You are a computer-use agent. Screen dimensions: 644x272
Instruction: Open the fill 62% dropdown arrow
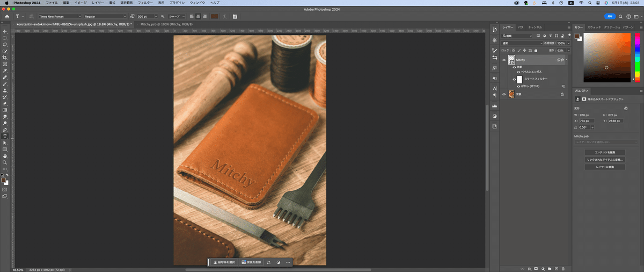(568, 51)
